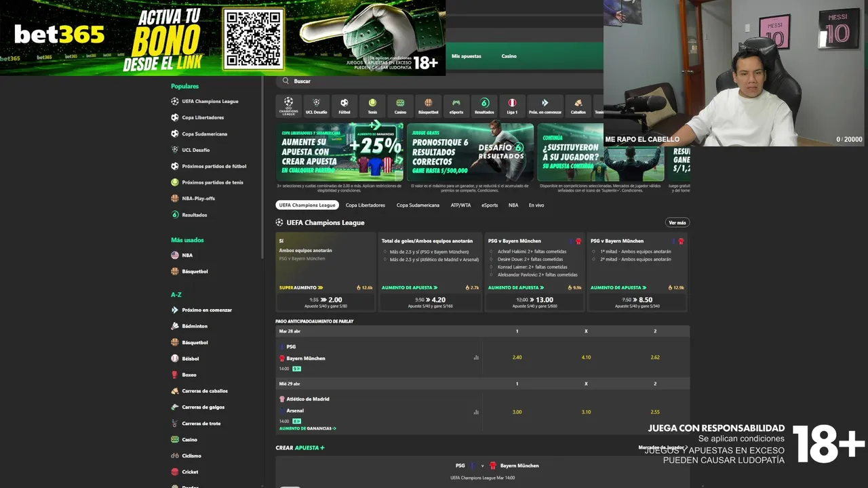Open the Fútbol tile

click(x=344, y=106)
